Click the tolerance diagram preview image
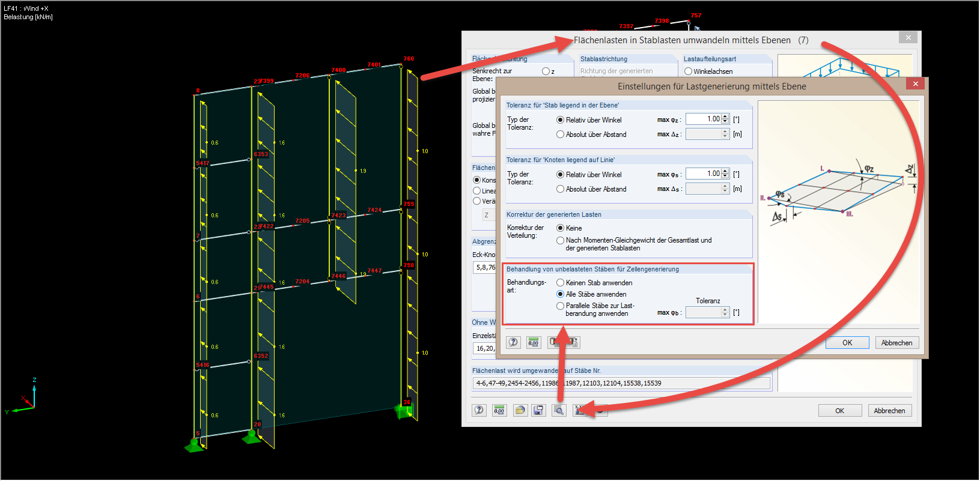The image size is (980, 481). (838, 212)
